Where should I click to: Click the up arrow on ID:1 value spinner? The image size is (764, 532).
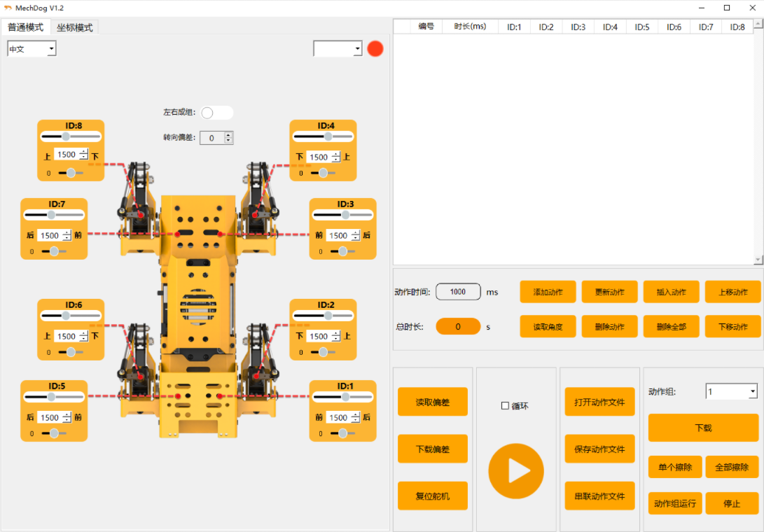pyautogui.click(x=356, y=414)
